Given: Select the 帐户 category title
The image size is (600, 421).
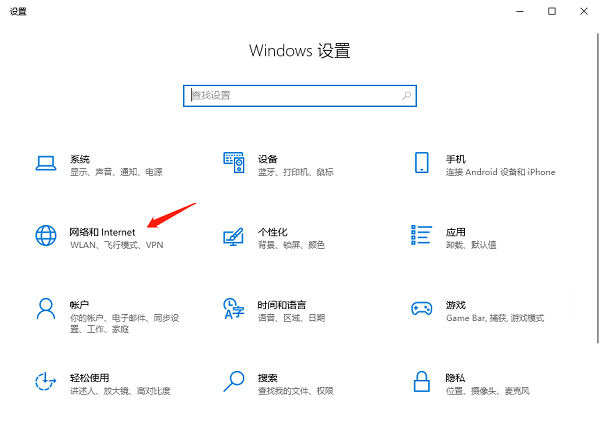Looking at the screenshot, I should coord(79,305).
